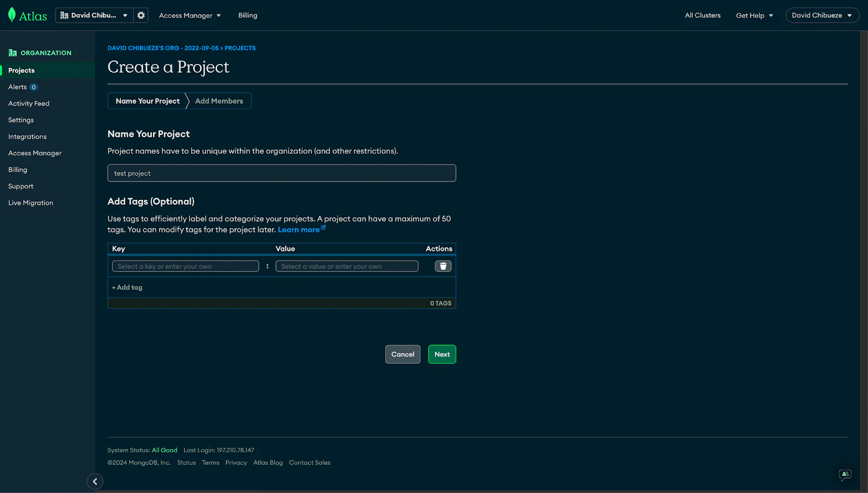The height and width of the screenshot is (493, 868).
Task: Click the project name input field
Action: (282, 173)
